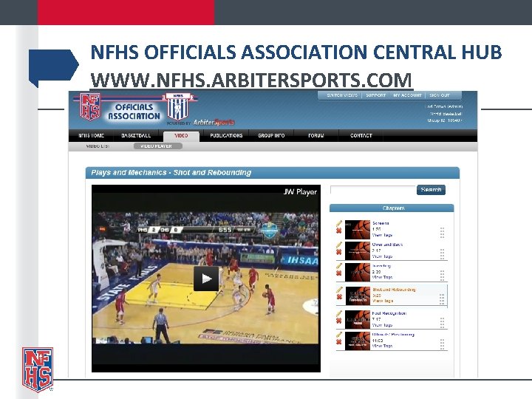This screenshot has width=532, height=399.
Task: Open the Basketball tab
Action: pyautogui.click(x=136, y=135)
